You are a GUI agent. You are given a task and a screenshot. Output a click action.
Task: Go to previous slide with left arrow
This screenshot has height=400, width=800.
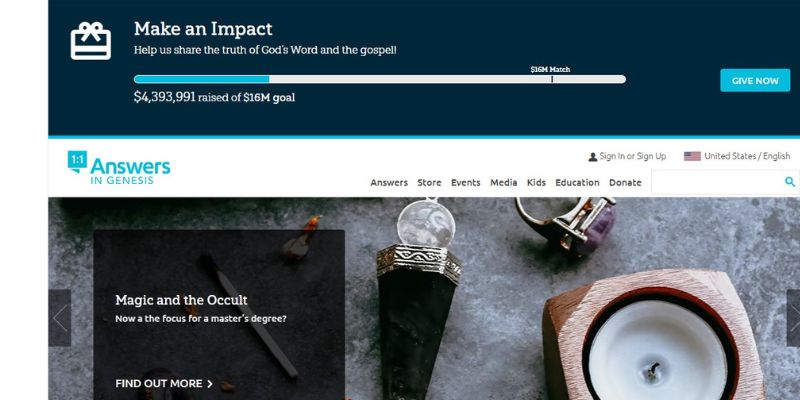pos(60,318)
